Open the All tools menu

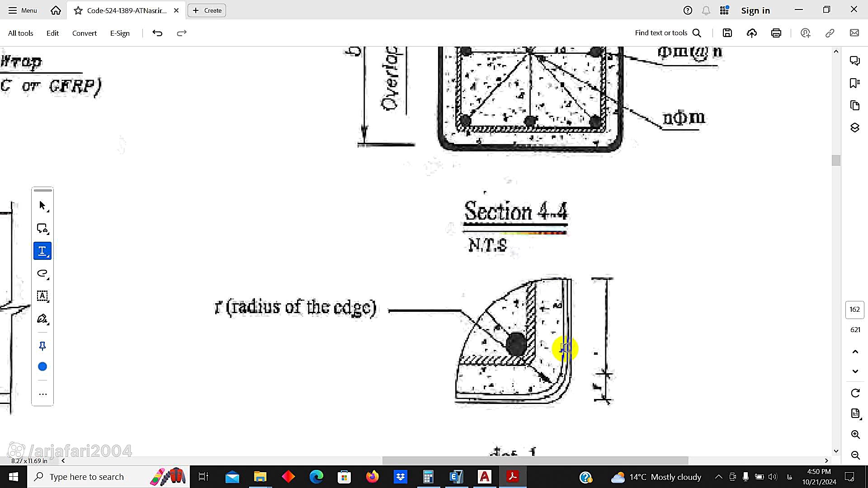(x=20, y=33)
